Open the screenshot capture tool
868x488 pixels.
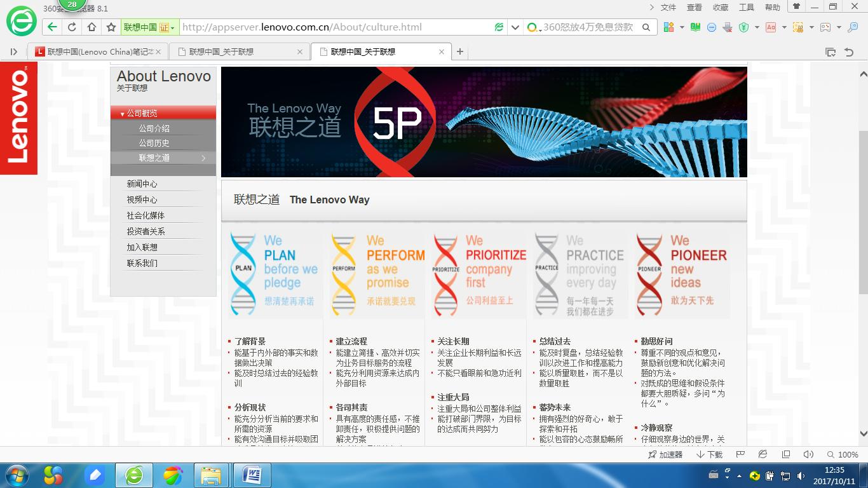(x=797, y=27)
